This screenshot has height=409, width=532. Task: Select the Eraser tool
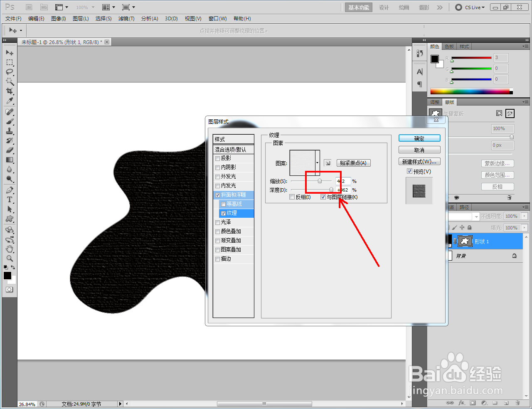[10, 150]
